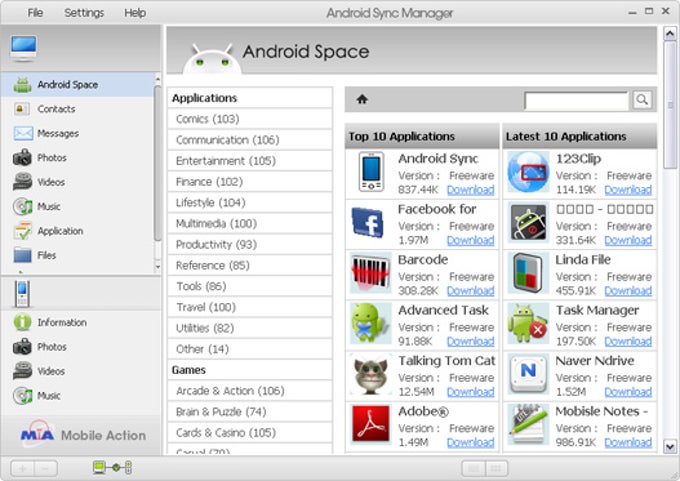Open Contacts icon in sidebar
The height and width of the screenshot is (481, 680).
[22, 109]
